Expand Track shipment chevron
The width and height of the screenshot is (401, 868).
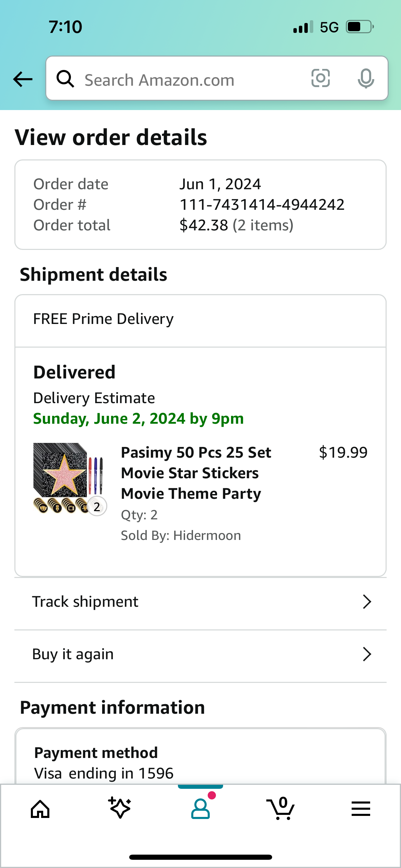(x=367, y=602)
